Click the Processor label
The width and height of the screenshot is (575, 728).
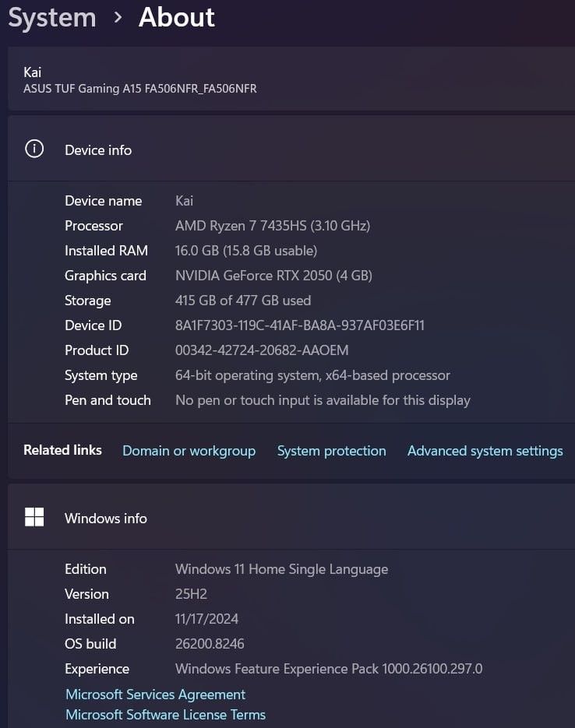[x=93, y=226]
